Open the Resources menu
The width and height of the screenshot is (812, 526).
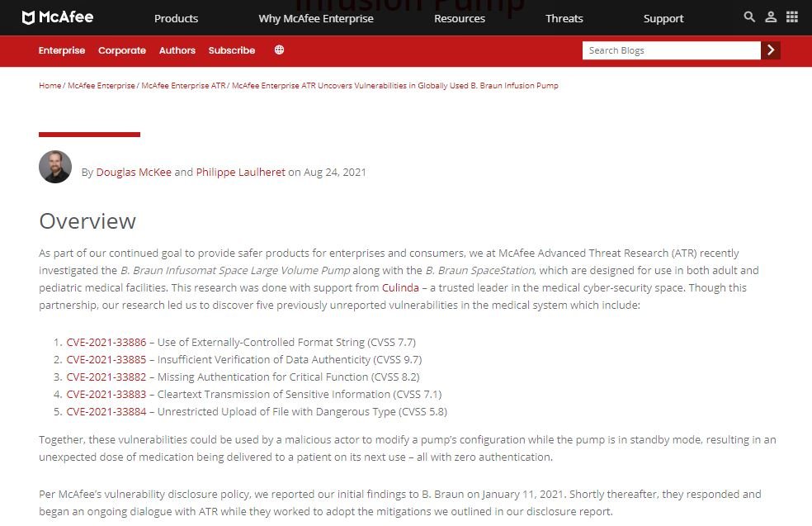(x=460, y=18)
